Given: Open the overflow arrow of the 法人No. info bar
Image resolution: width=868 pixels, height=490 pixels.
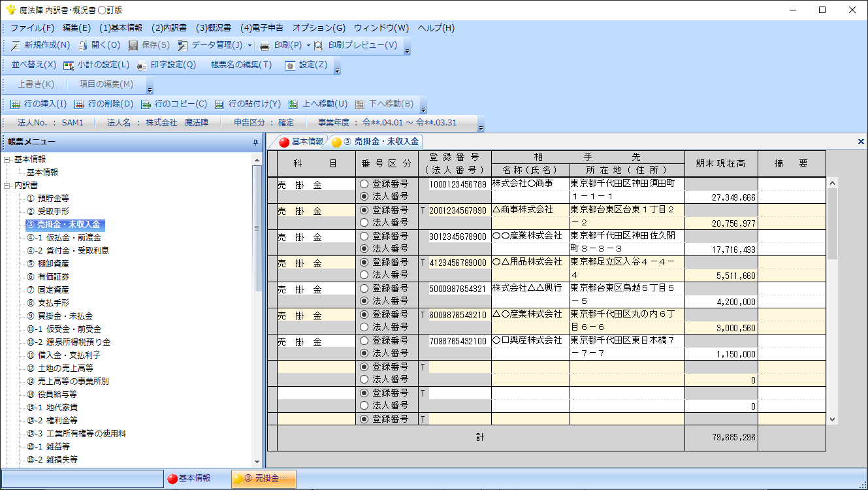Looking at the screenshot, I should [x=481, y=127].
